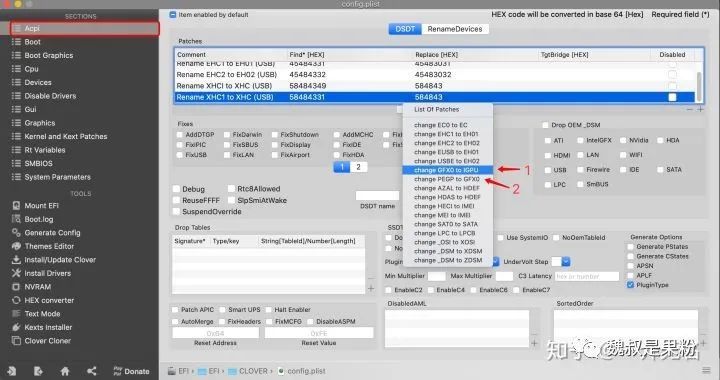
Task: Choose 'change _OSI to XOSI' patch
Action: (447, 242)
